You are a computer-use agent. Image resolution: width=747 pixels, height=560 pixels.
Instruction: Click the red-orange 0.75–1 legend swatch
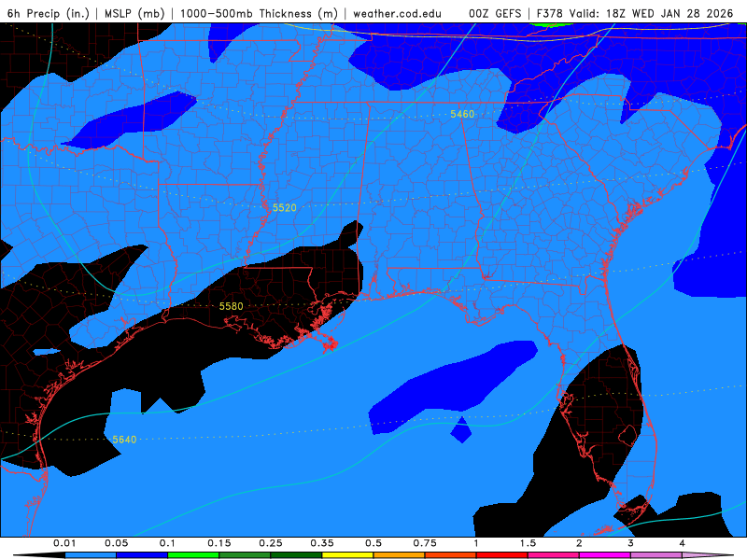point(451,555)
